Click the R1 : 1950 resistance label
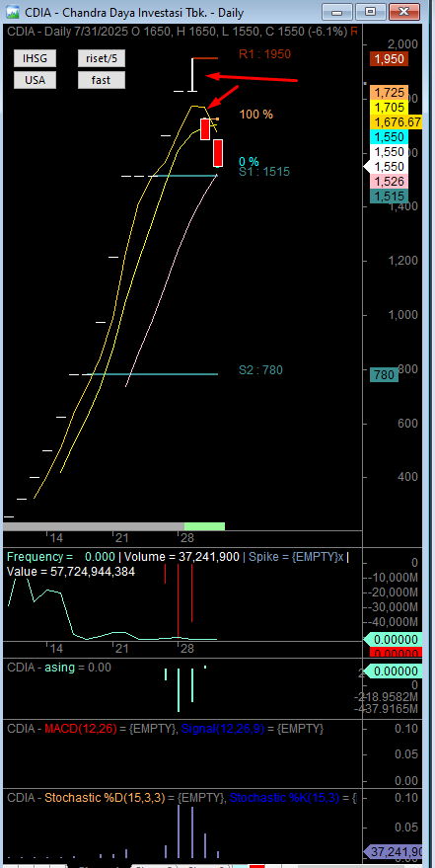Image resolution: width=435 pixels, height=868 pixels. pos(264,53)
